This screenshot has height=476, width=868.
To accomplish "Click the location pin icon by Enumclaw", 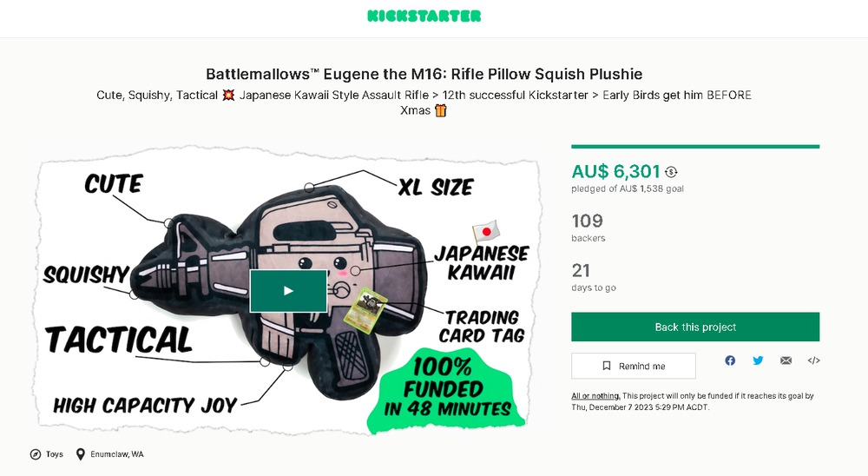I will click(x=80, y=454).
